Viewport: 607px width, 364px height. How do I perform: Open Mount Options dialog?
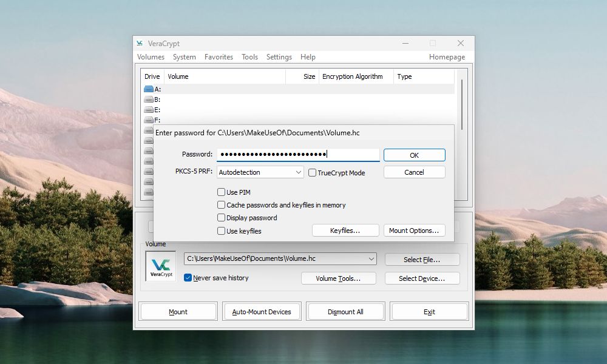pos(415,231)
